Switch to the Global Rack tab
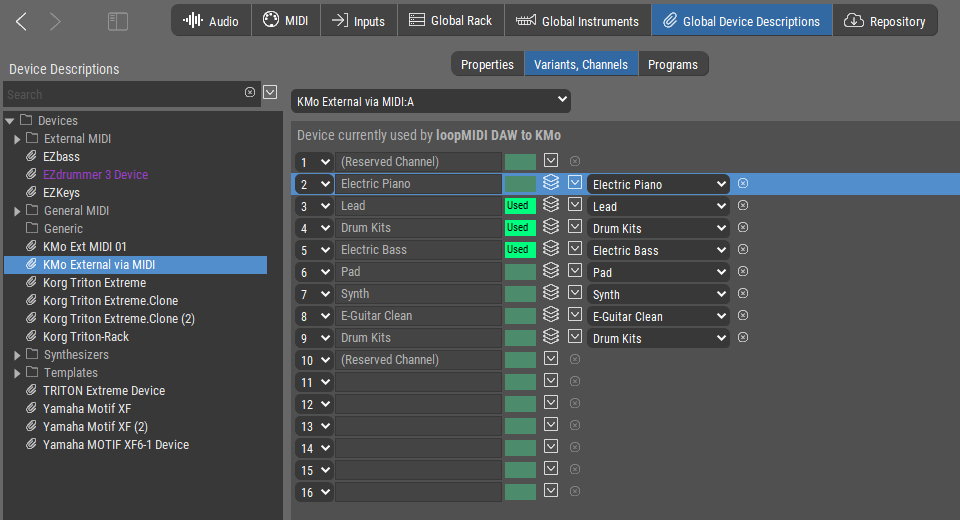Screen dimensions: 960x520 451,21
